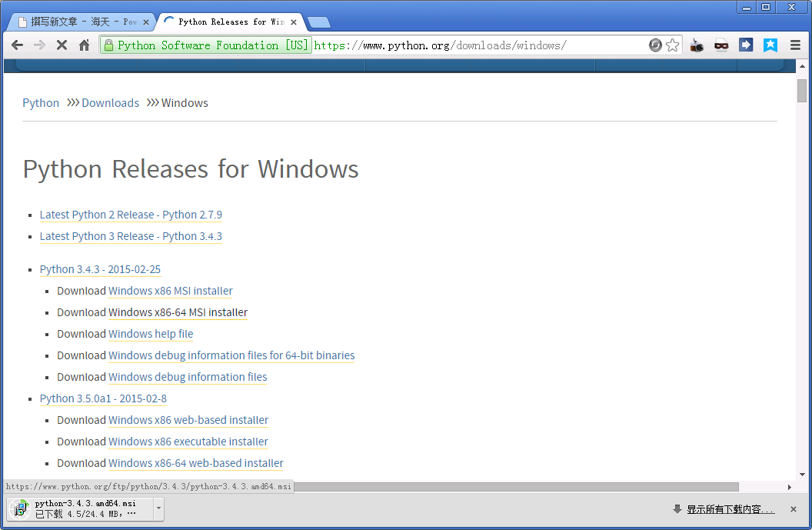Click the green padlock security icon
This screenshot has width=812, height=530.
point(108,45)
